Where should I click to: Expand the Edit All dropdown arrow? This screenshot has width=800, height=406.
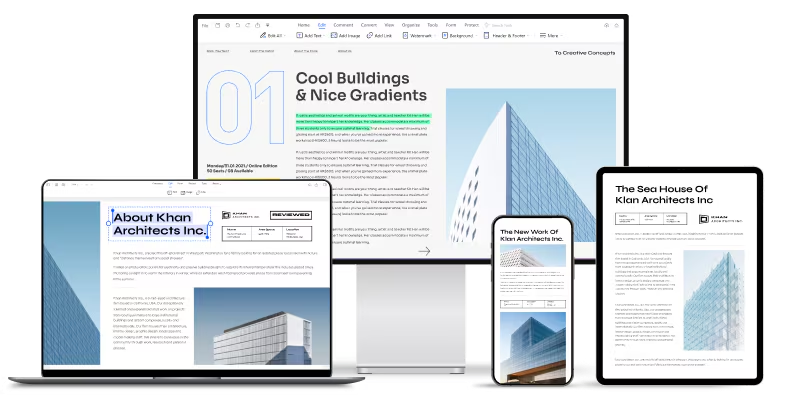point(285,36)
